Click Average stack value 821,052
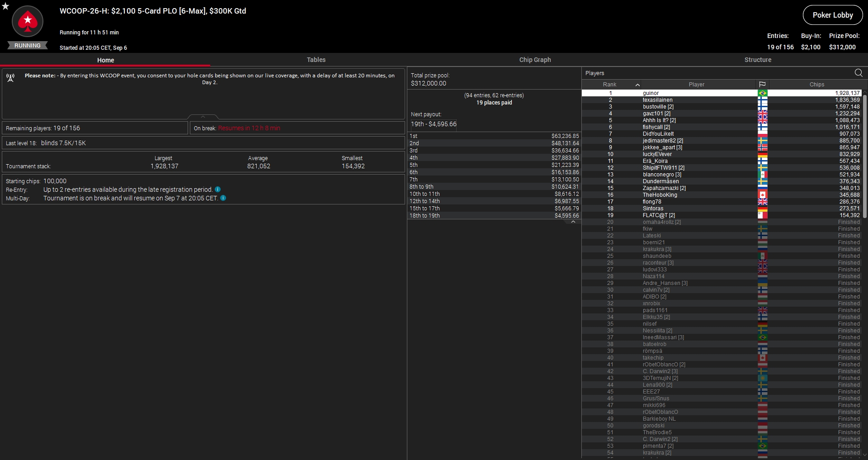 coord(259,166)
